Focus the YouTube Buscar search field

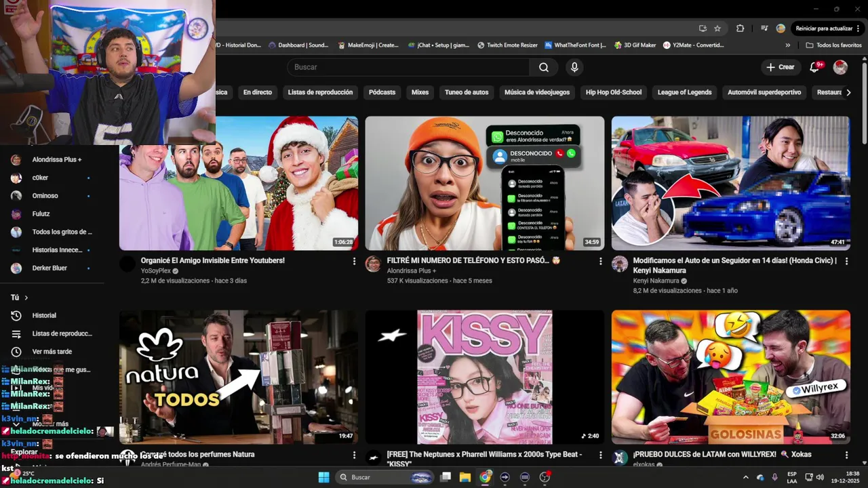[x=409, y=67]
